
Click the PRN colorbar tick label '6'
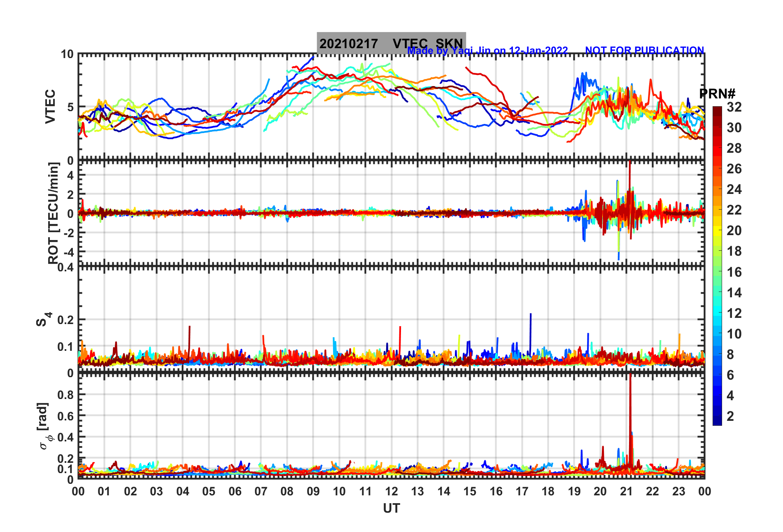[730, 375]
